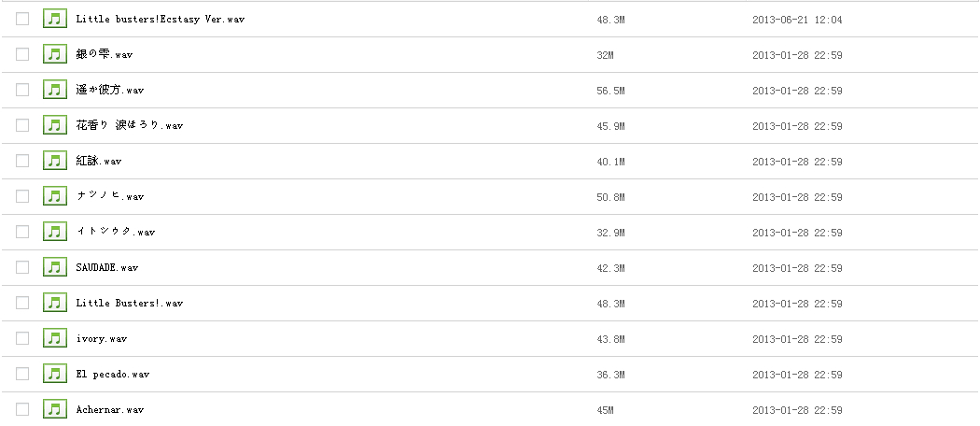Mark the checkbox next to Achernar.wav
This screenshot has height=426, width=980.
point(22,409)
